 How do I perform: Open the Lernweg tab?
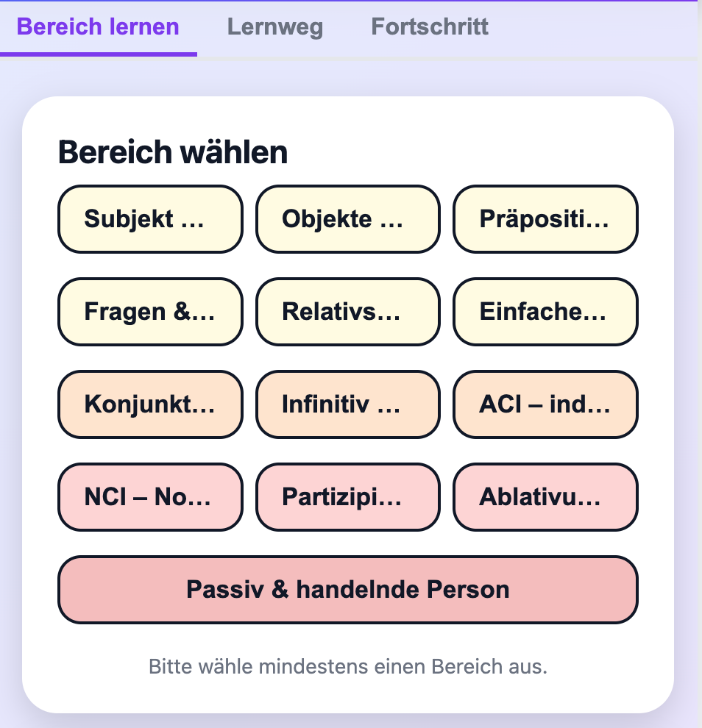point(274,27)
